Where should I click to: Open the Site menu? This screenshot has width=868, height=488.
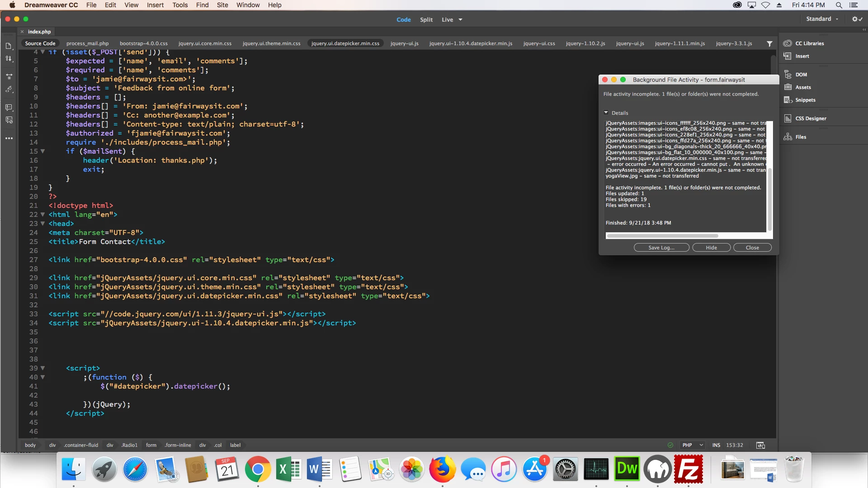tap(222, 5)
